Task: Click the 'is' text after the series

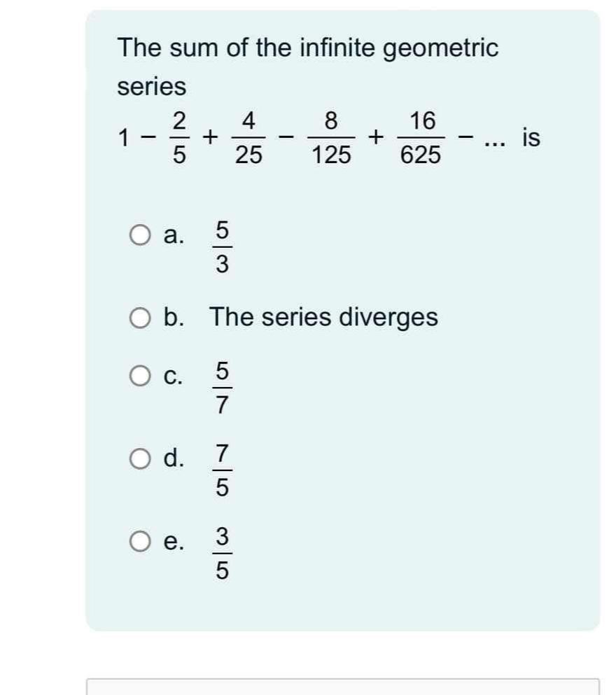Action: pos(530,136)
